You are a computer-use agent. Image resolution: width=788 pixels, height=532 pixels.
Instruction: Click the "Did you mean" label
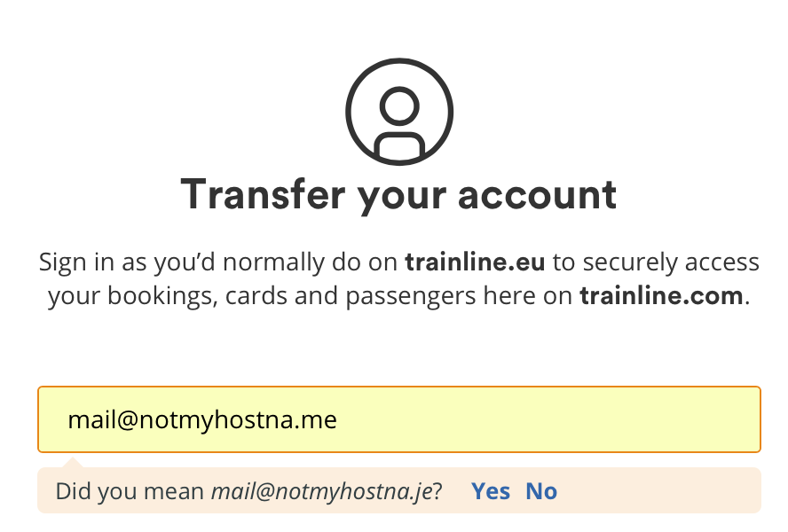point(130,491)
